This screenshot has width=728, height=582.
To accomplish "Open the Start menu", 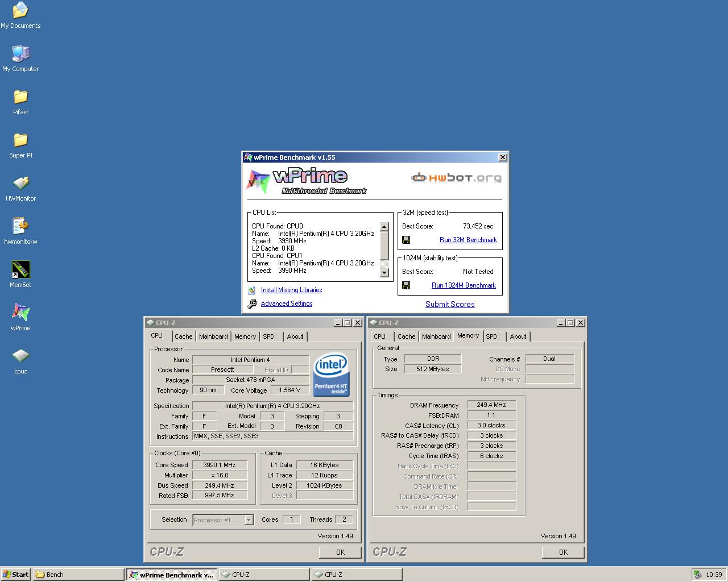I will click(15, 575).
